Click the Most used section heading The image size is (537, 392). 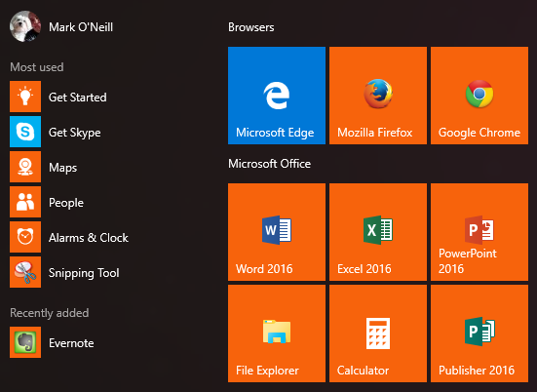point(37,67)
